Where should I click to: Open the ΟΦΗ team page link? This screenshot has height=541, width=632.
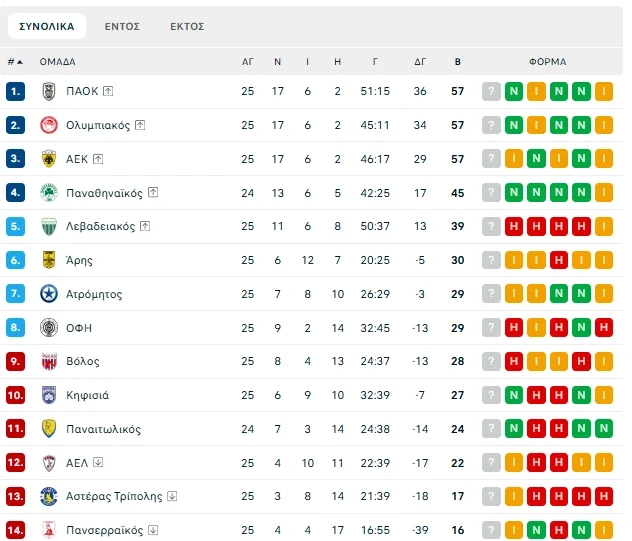point(80,328)
